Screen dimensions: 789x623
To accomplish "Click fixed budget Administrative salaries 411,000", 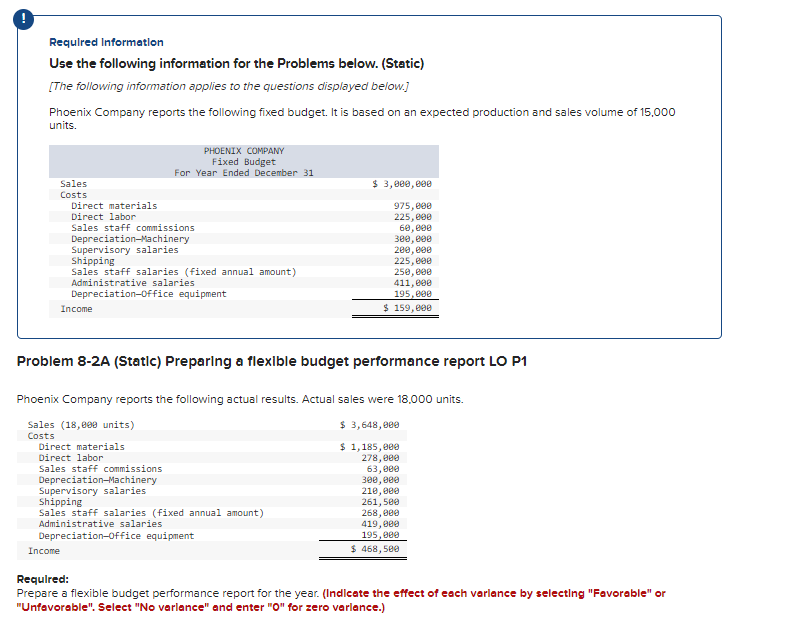I will tap(413, 283).
